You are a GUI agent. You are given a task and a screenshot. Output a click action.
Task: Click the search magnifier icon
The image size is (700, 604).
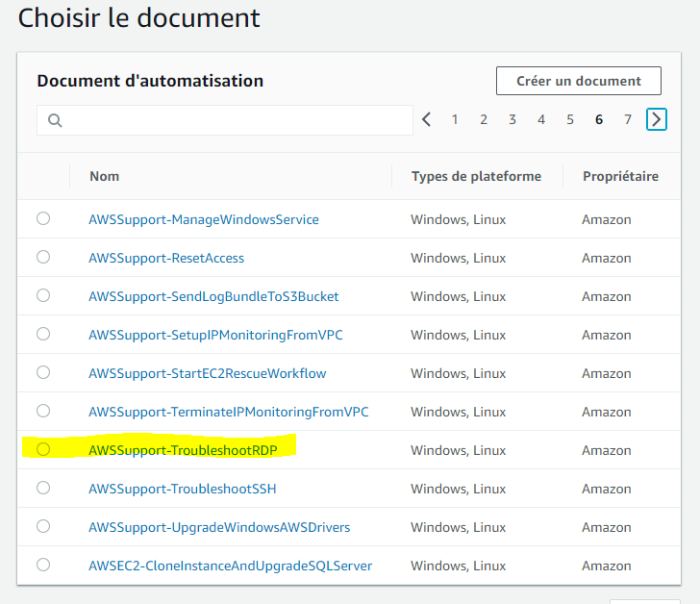(x=55, y=120)
